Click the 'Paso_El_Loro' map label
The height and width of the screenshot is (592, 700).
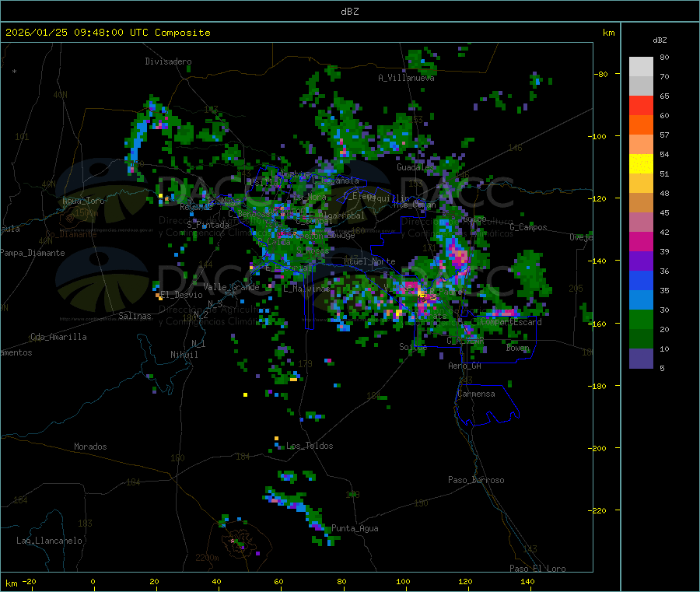pos(537,569)
